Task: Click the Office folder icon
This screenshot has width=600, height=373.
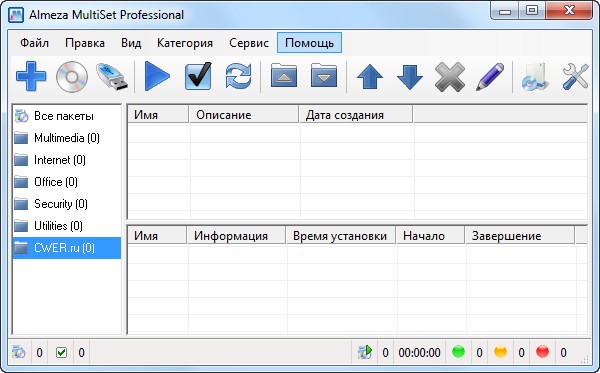Action: tap(21, 182)
